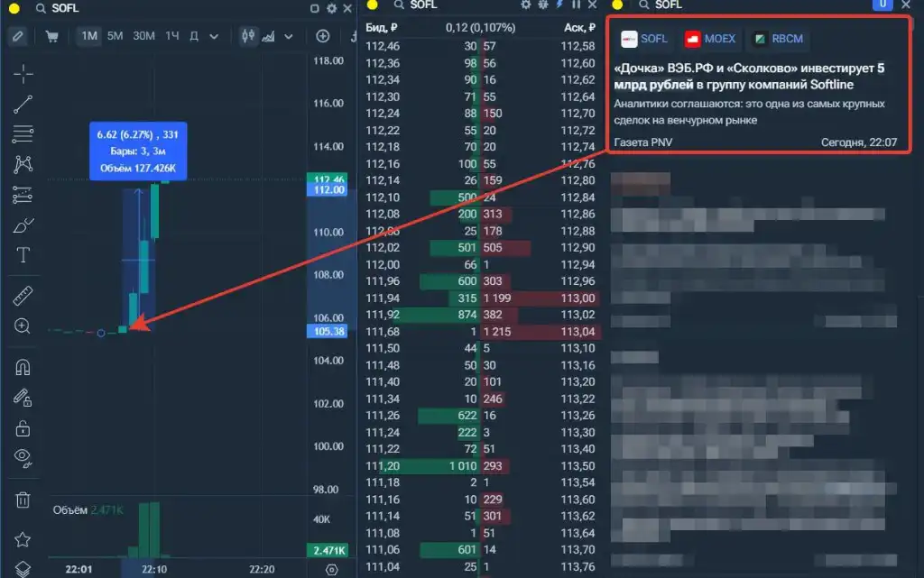Image resolution: width=924 pixels, height=578 pixels.
Task: Click the news window yellow link-group dot
Action: point(617,5)
